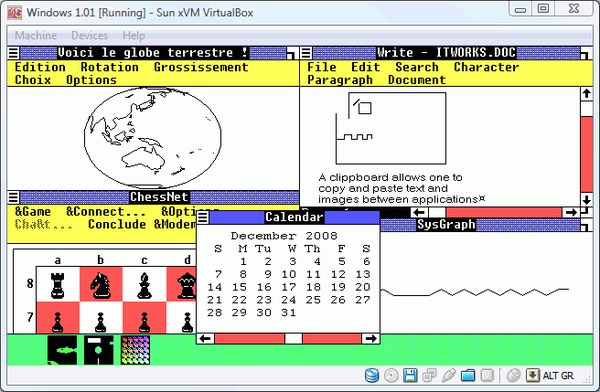Click the globe window size box
This screenshot has height=392, width=600.
click(x=292, y=53)
